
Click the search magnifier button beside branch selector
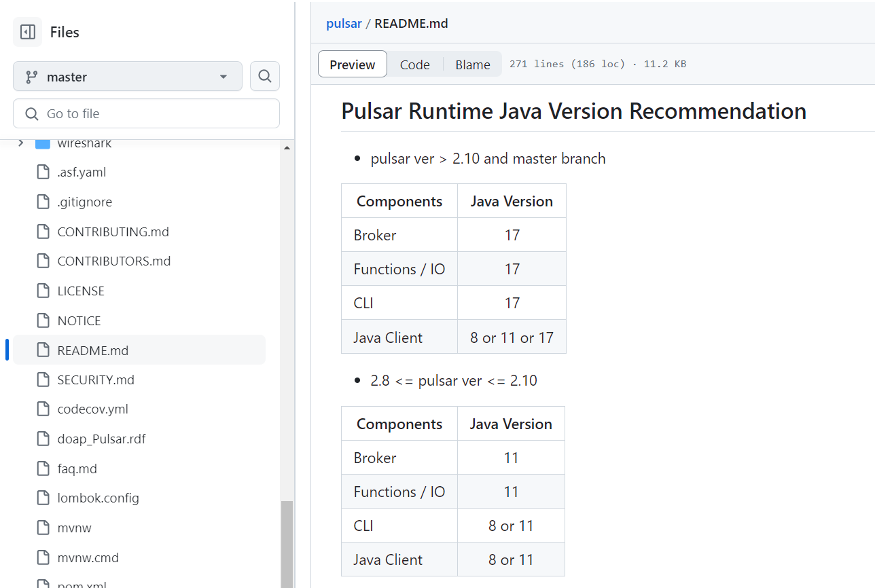(265, 76)
